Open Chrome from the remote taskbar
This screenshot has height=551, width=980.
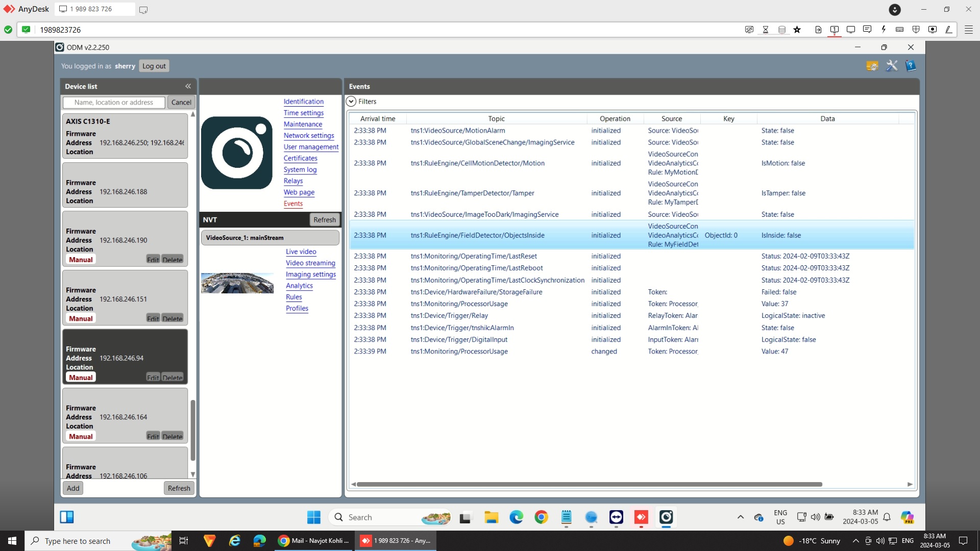coord(541,517)
